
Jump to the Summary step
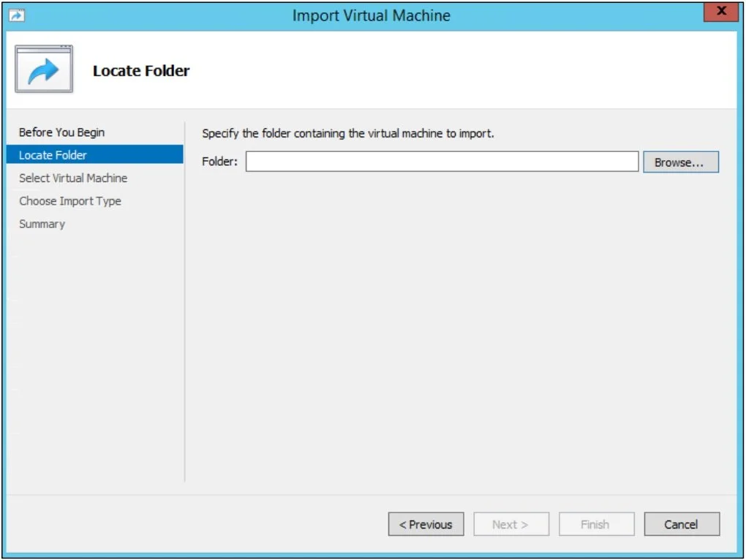pos(42,224)
